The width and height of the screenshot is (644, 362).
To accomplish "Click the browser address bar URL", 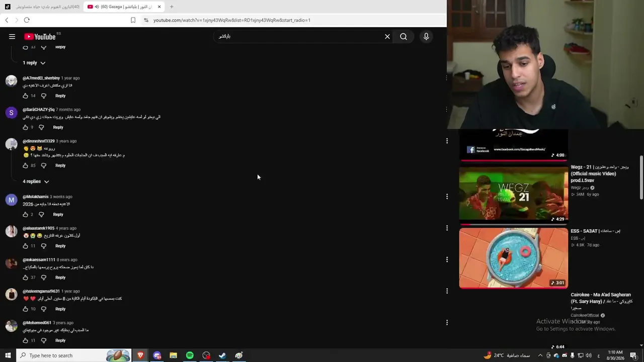I will [x=232, y=20].
